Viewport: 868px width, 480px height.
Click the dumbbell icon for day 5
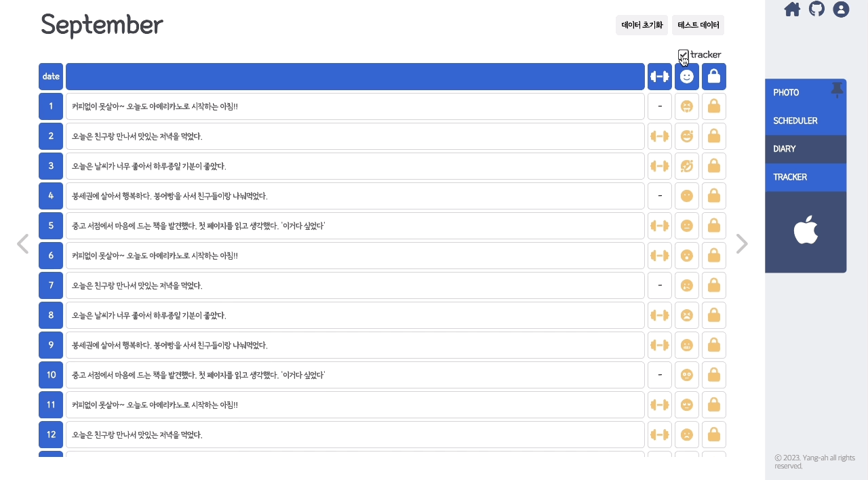pyautogui.click(x=660, y=226)
